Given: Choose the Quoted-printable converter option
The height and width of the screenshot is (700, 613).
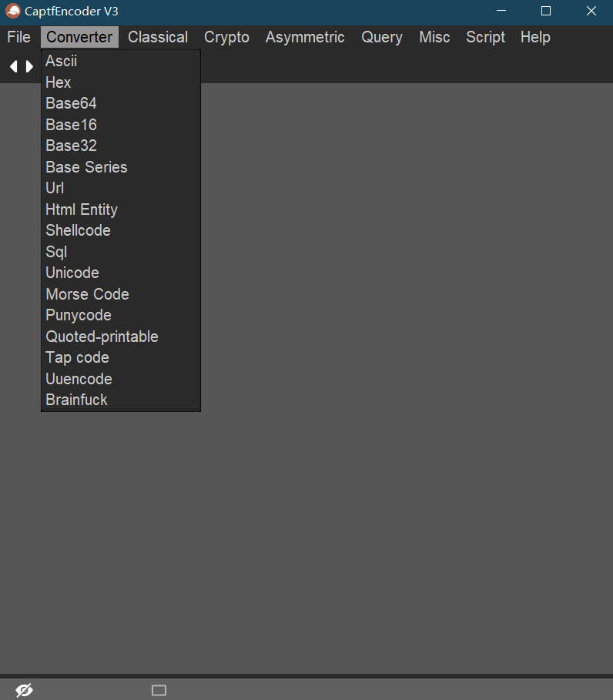Looking at the screenshot, I should [x=102, y=337].
